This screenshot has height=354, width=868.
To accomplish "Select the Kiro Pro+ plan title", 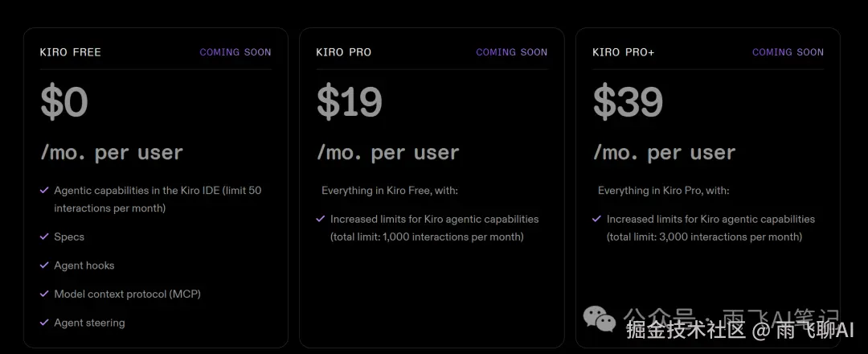I will click(x=624, y=52).
